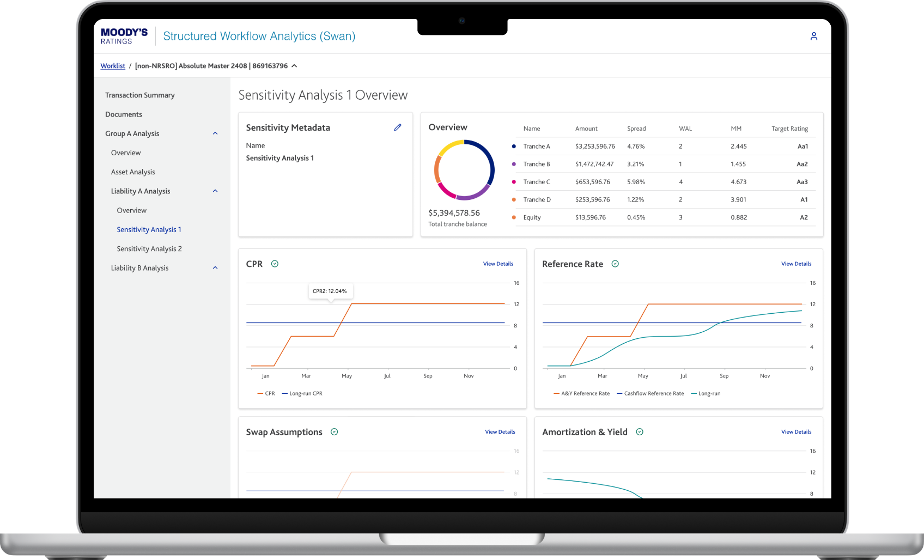The image size is (924, 560).
Task: Open the user profile icon
Action: click(x=813, y=36)
